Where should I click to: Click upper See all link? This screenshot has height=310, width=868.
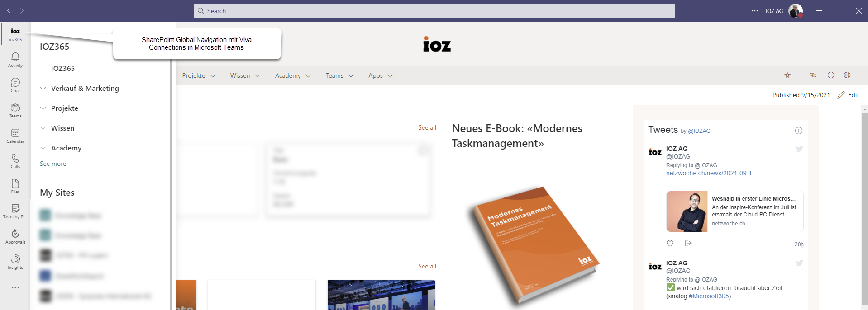click(427, 128)
